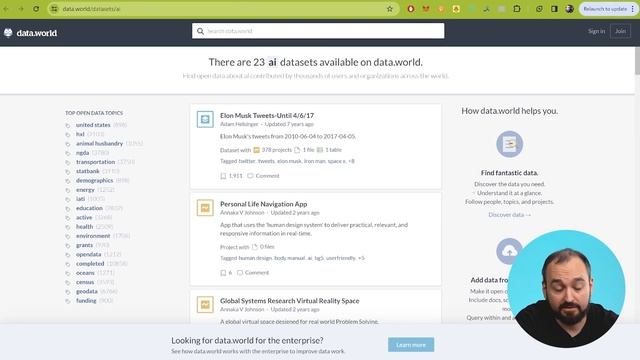Open the transportation topic
Screen dimensions: 640x360
pos(96,162)
